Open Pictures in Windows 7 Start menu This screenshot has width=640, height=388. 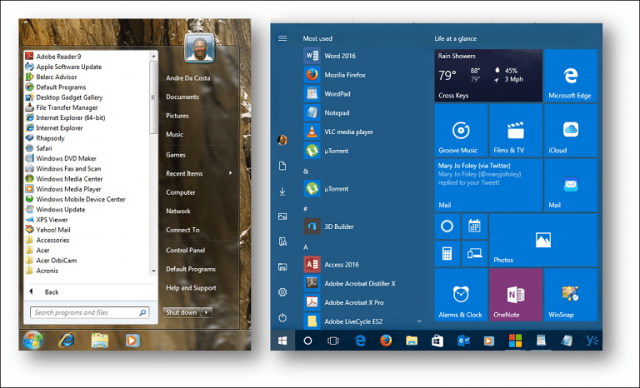(x=177, y=115)
